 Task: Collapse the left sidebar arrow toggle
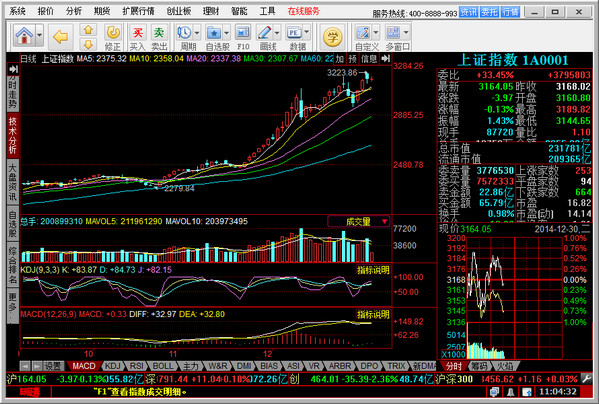[13, 69]
